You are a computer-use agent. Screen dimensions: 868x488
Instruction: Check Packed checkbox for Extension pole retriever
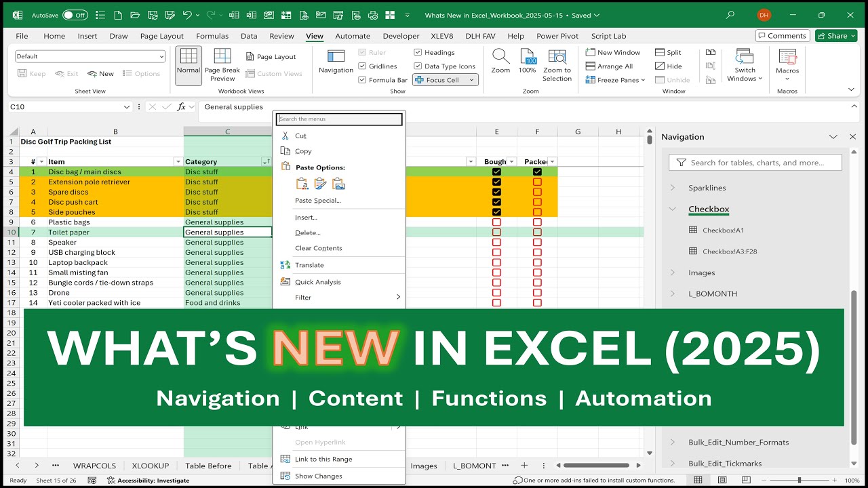pyautogui.click(x=537, y=182)
